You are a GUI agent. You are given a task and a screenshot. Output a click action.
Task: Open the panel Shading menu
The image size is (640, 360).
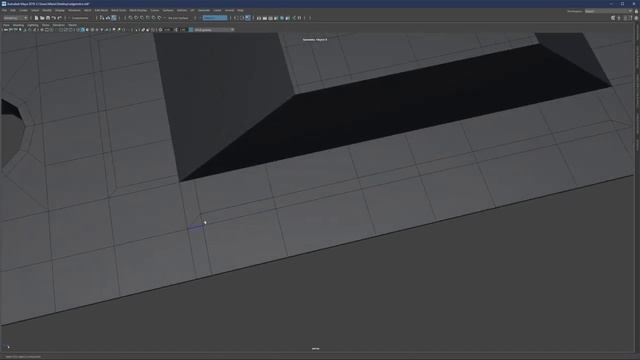click(x=18, y=25)
